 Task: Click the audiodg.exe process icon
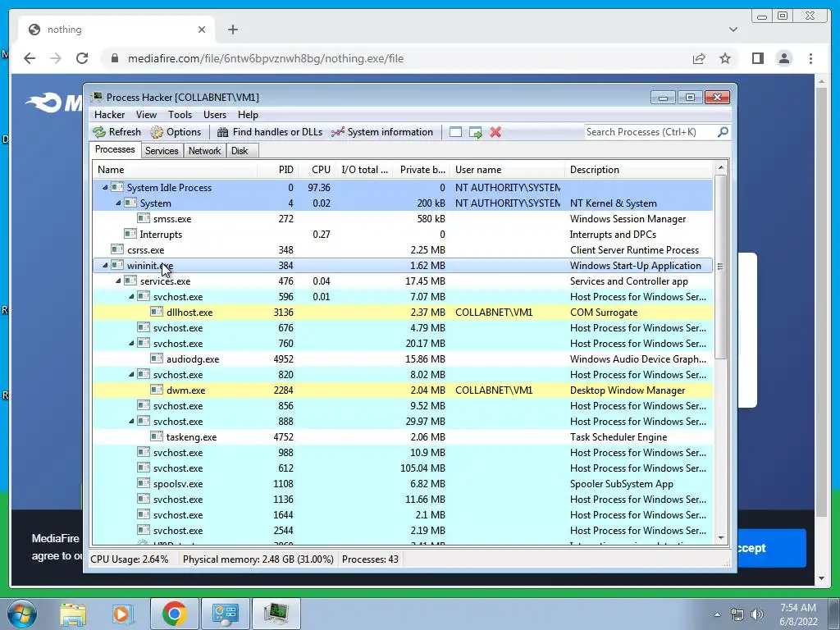157,358
